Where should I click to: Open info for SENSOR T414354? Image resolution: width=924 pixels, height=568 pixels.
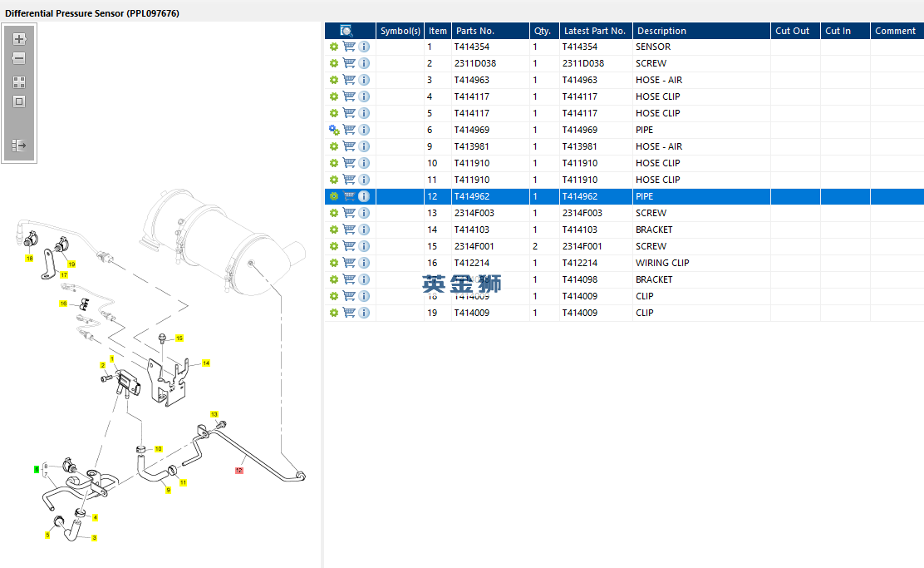point(364,47)
